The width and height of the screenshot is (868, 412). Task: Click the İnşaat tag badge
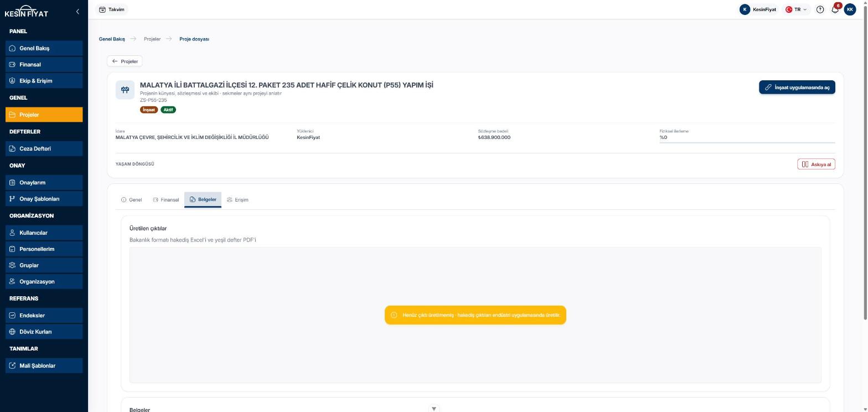point(149,110)
